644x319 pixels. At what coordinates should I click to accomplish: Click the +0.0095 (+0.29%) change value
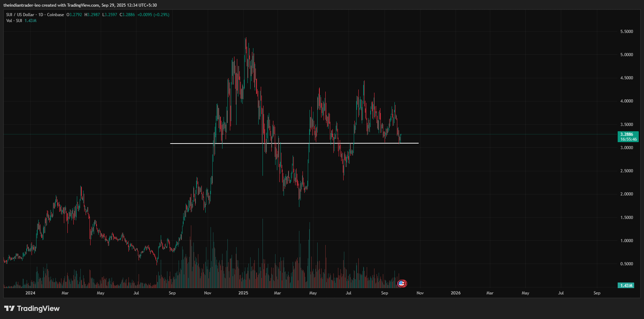tap(153, 15)
